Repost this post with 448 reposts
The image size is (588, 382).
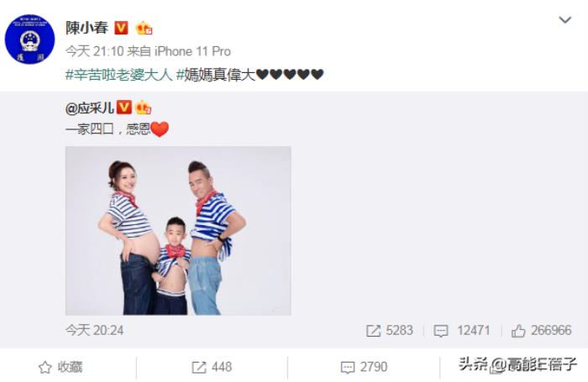coord(212,367)
